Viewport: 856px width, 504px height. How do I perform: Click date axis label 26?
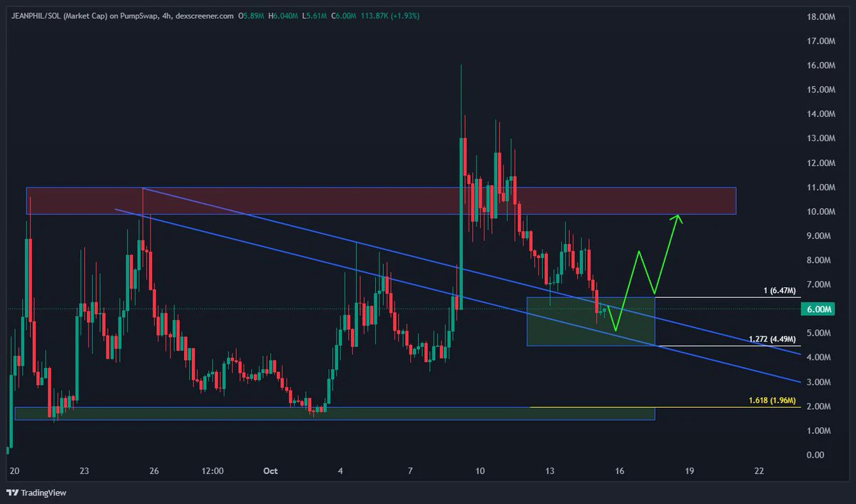tap(154, 471)
